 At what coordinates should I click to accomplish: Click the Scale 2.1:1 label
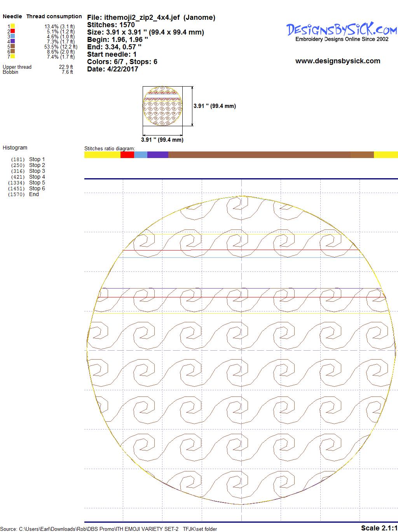pyautogui.click(x=379, y=528)
